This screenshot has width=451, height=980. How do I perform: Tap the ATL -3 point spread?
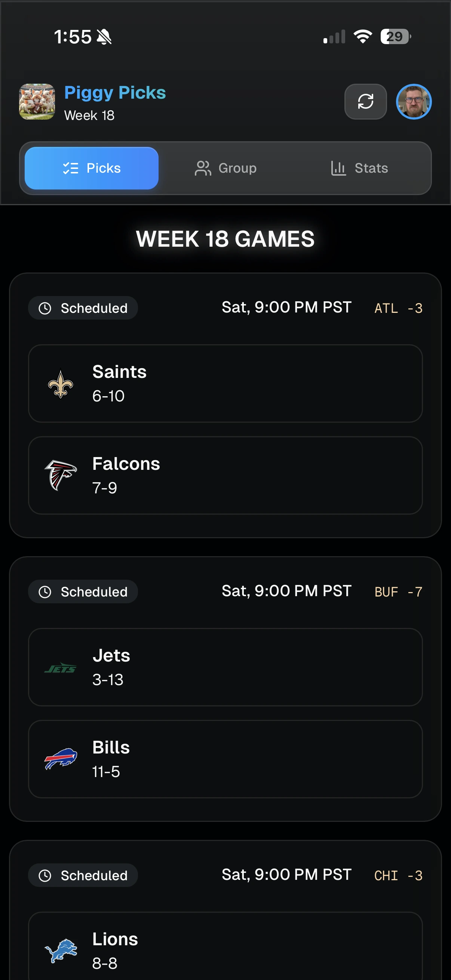398,308
